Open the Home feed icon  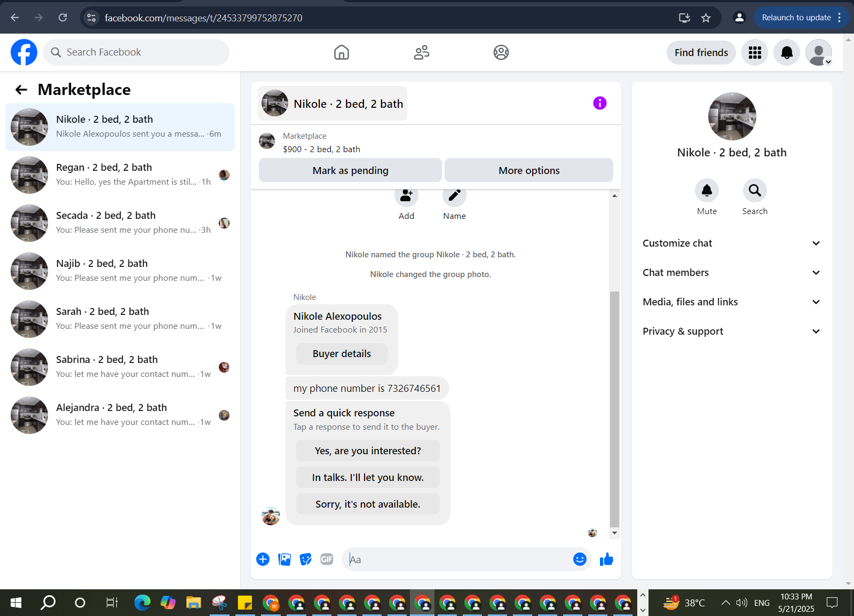click(342, 52)
